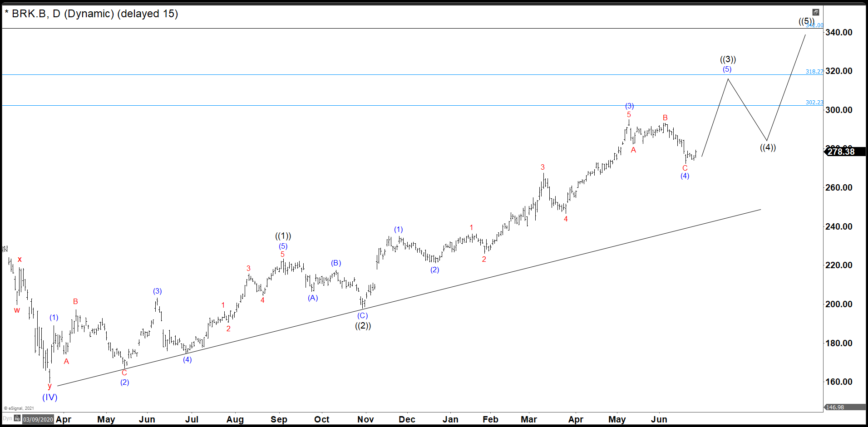Click the blue 342.00 target price label
Image resolution: width=868 pixels, height=427 pixels.
[814, 25]
